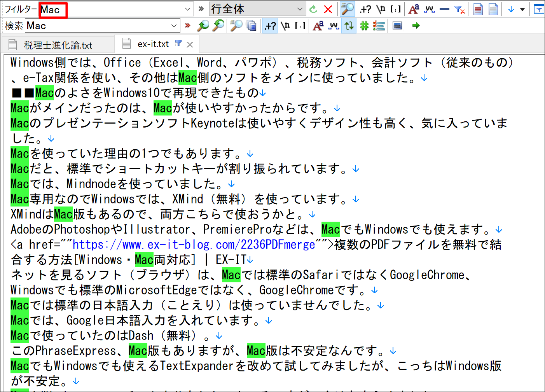
Task: Toggle whole word match in Filter toolbar
Action: (429, 9)
